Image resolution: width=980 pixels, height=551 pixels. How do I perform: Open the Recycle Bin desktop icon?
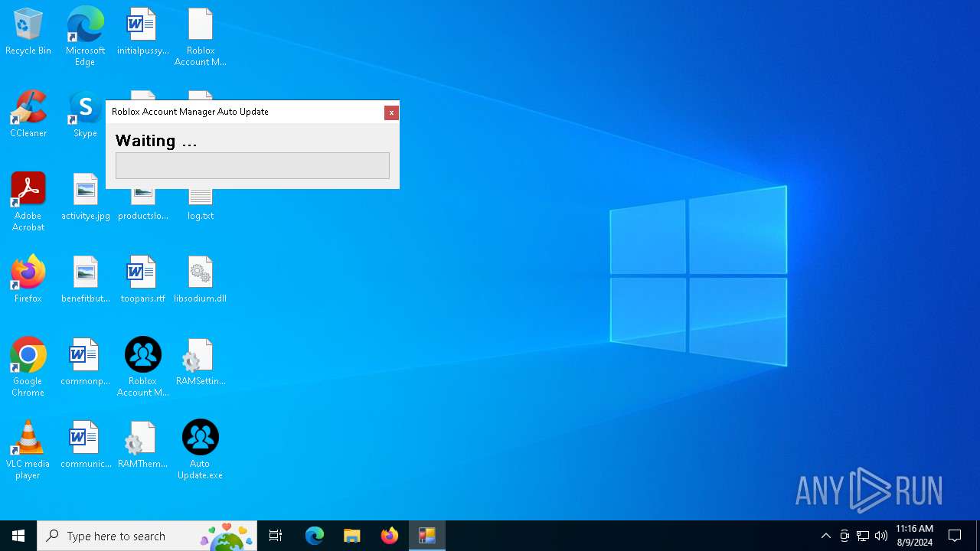[28, 32]
